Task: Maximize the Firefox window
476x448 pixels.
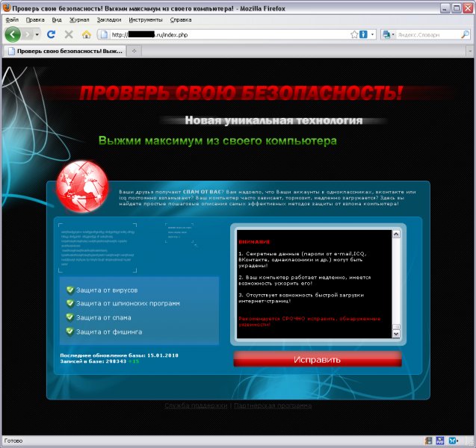Action: click(x=457, y=8)
